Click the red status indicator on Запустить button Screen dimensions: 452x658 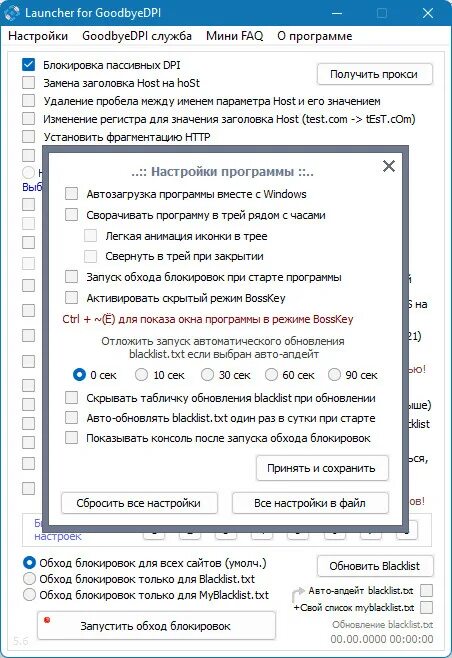(47, 620)
